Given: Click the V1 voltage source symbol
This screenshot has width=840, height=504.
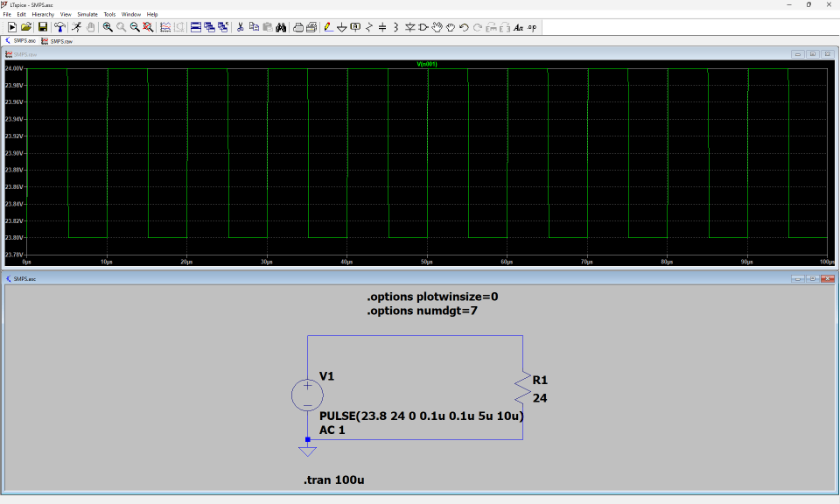Looking at the screenshot, I should pyautogui.click(x=307, y=395).
